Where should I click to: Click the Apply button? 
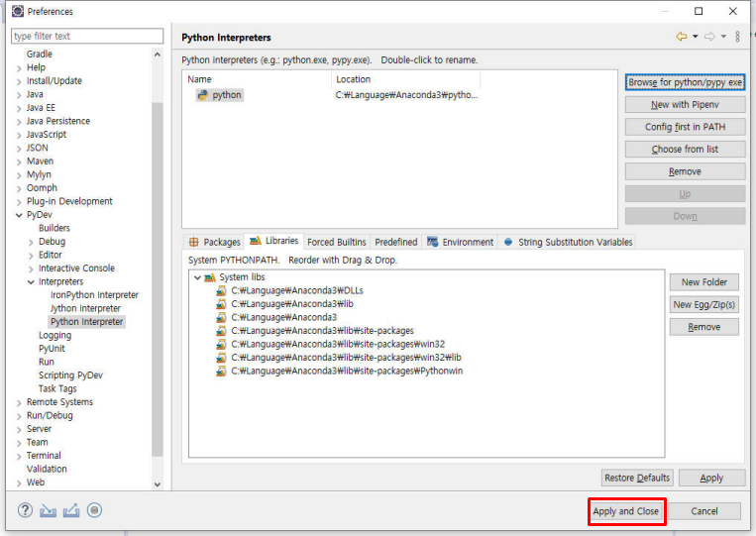click(711, 478)
